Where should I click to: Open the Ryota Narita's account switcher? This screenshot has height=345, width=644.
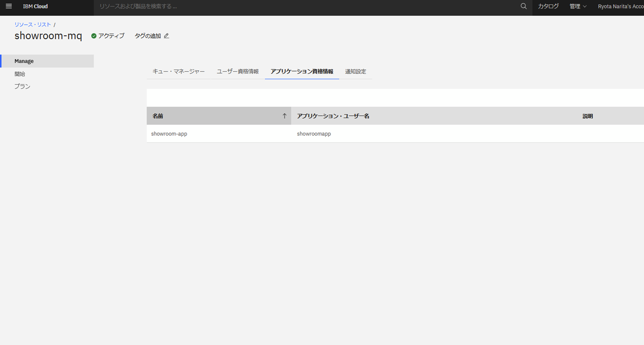pos(620,6)
